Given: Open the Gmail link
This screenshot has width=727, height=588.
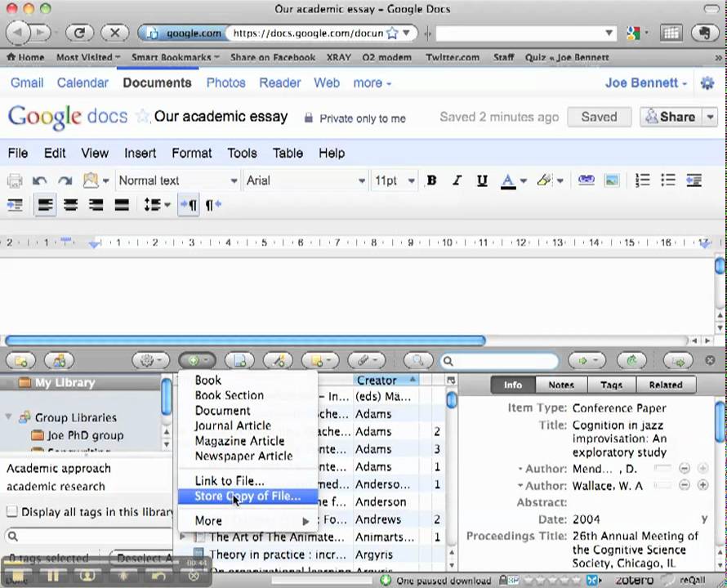Looking at the screenshot, I should coord(27,83).
